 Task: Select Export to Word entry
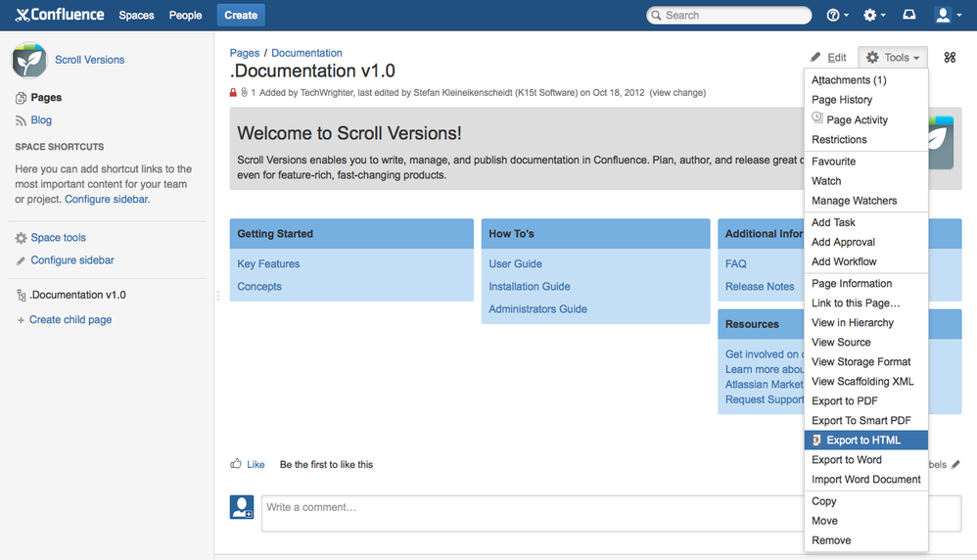coord(866,460)
